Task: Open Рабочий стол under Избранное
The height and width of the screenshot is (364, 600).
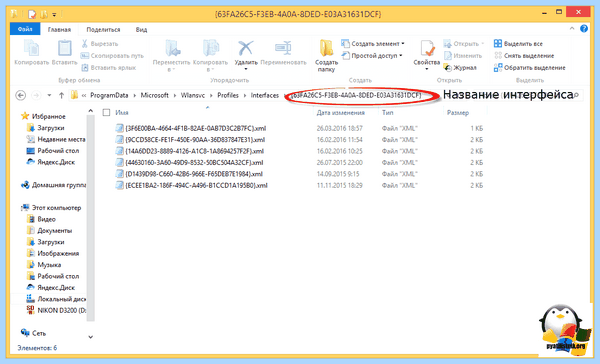Action: [53, 151]
